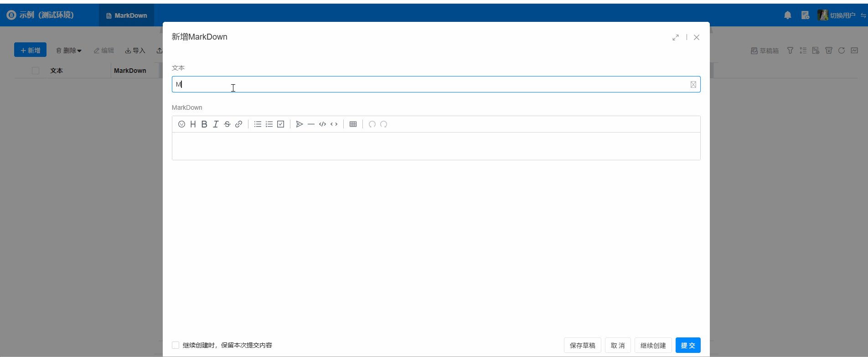Clear the 文本 field with its clear icon
The height and width of the screenshot is (357, 868).
tap(693, 84)
